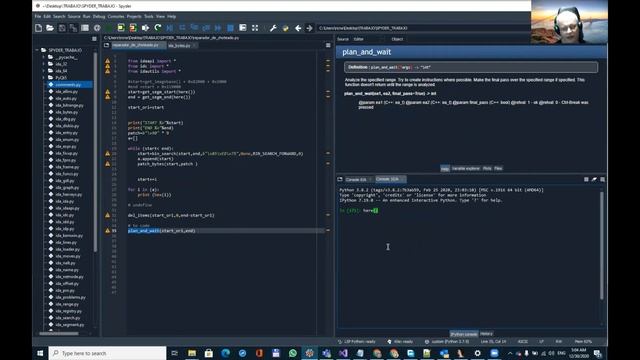Open ida_funcs.py in project tree
Viewport: 640px width, 360px height.
pos(66,174)
